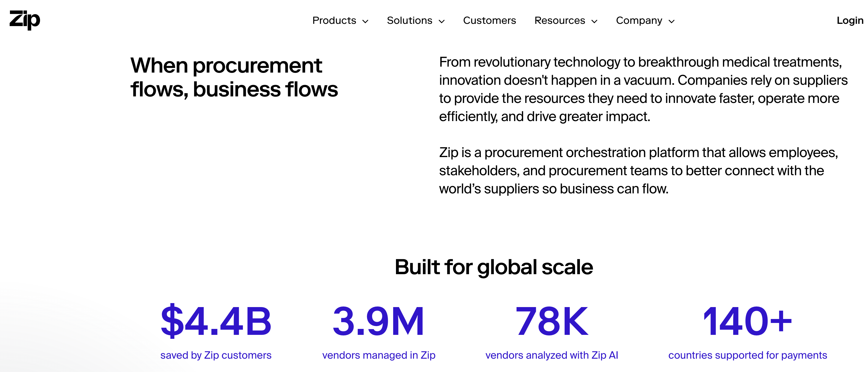The width and height of the screenshot is (868, 372).
Task: Click 'countries supported for payments' caption
Action: click(x=747, y=355)
